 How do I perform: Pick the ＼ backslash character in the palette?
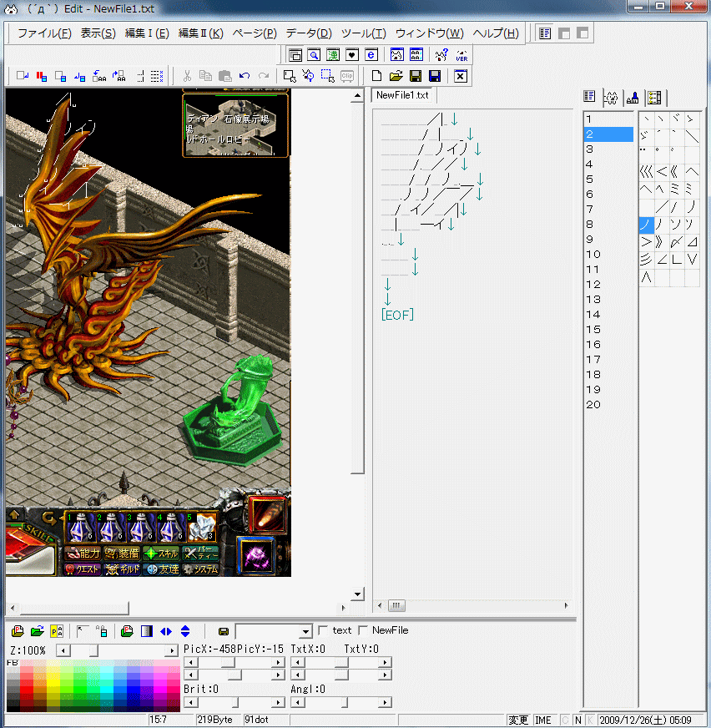tap(692, 137)
